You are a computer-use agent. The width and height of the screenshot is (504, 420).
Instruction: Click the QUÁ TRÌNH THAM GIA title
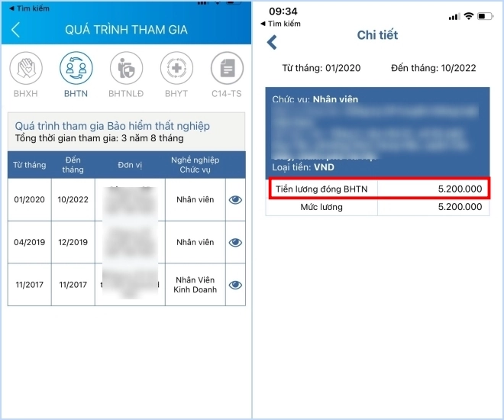point(126,30)
